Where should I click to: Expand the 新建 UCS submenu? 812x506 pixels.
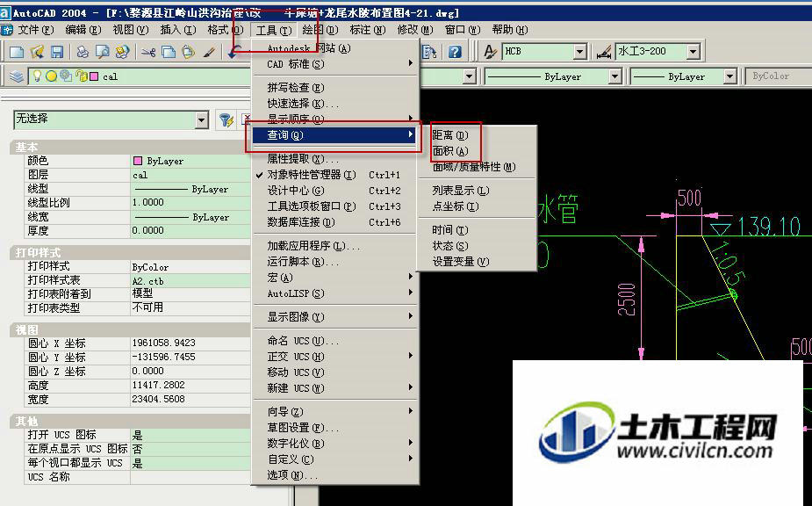click(335, 387)
